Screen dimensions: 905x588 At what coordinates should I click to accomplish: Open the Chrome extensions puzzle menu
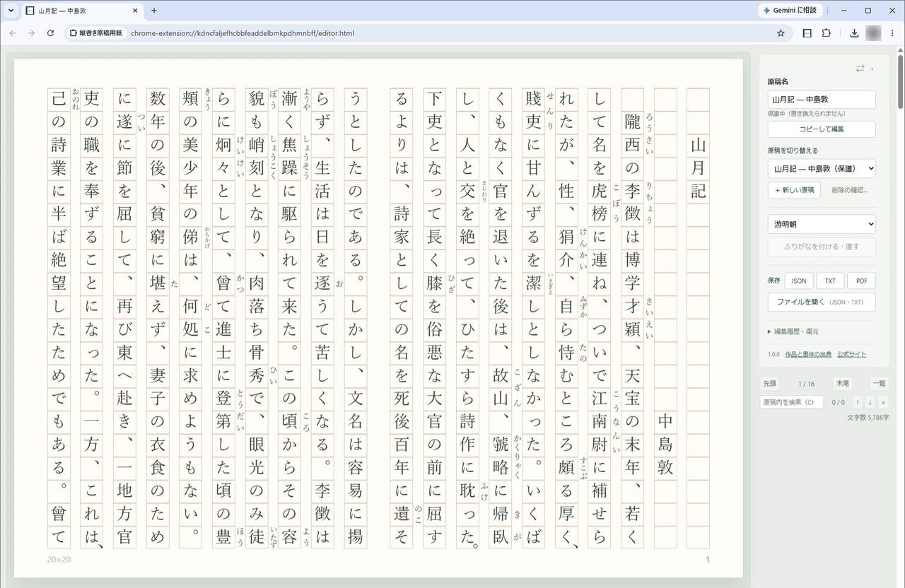tap(826, 33)
